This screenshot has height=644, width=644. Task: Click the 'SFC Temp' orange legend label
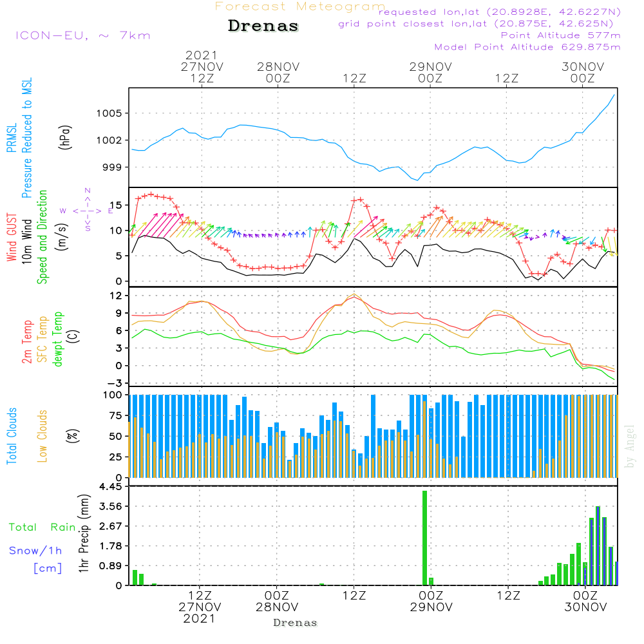pos(43,339)
